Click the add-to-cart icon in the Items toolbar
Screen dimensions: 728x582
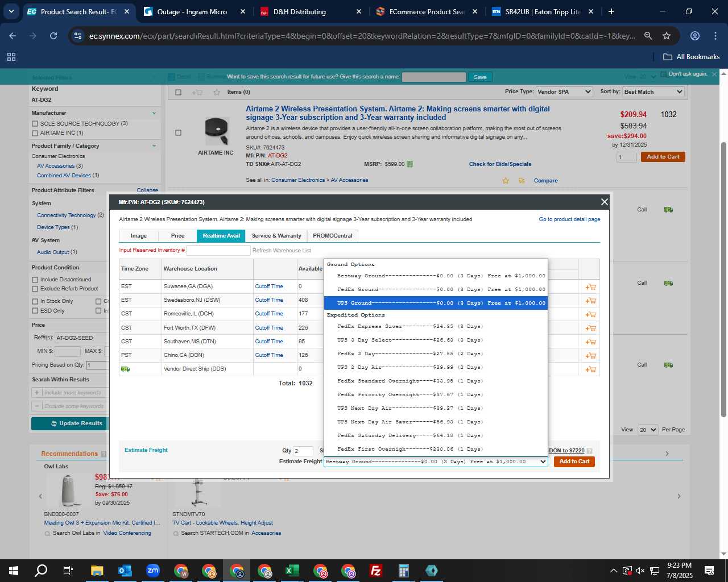tap(197, 92)
